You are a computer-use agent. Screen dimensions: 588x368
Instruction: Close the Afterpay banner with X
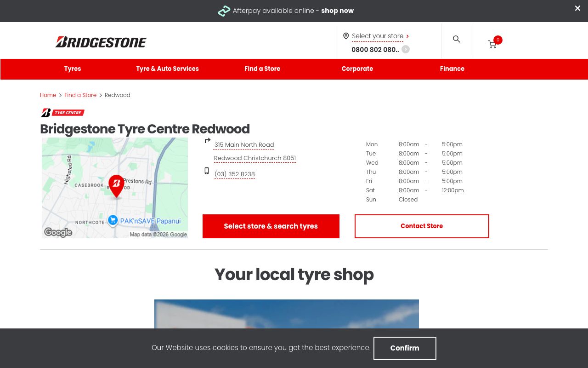(x=577, y=8)
